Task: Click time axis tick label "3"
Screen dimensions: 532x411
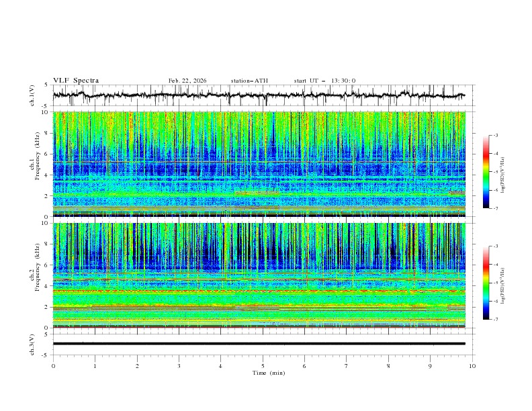Action: 179,366
